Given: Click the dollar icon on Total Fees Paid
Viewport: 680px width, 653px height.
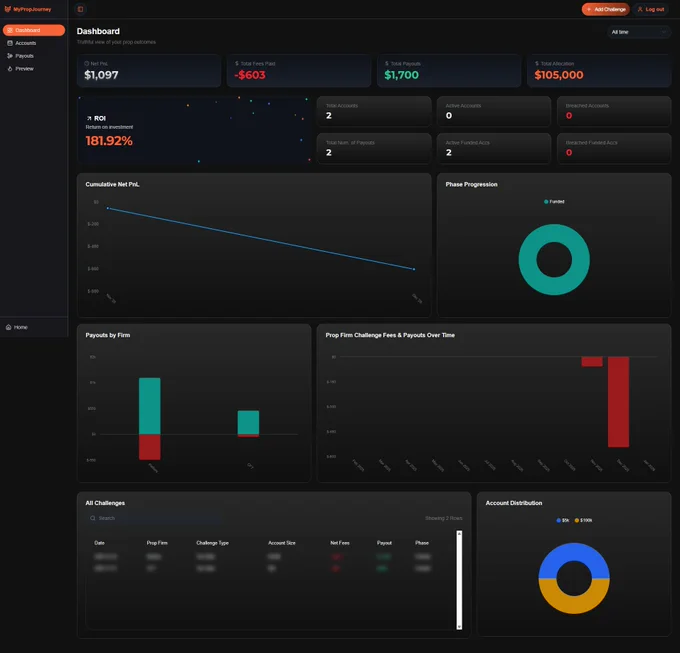Looking at the screenshot, I should click(237, 63).
